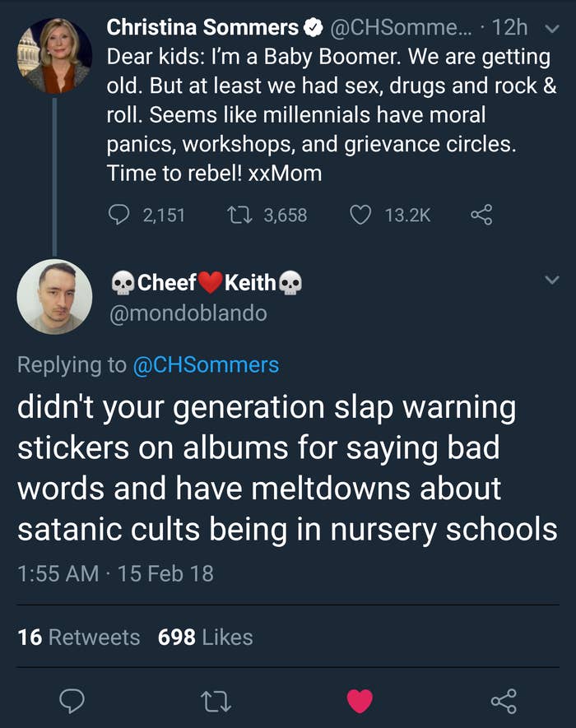
Task: Retweet the Baby Boomer tweet
Action: (239, 215)
